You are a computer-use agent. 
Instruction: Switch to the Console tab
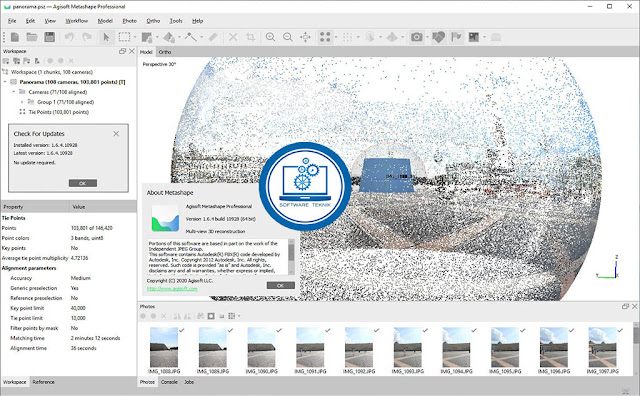pos(169,382)
